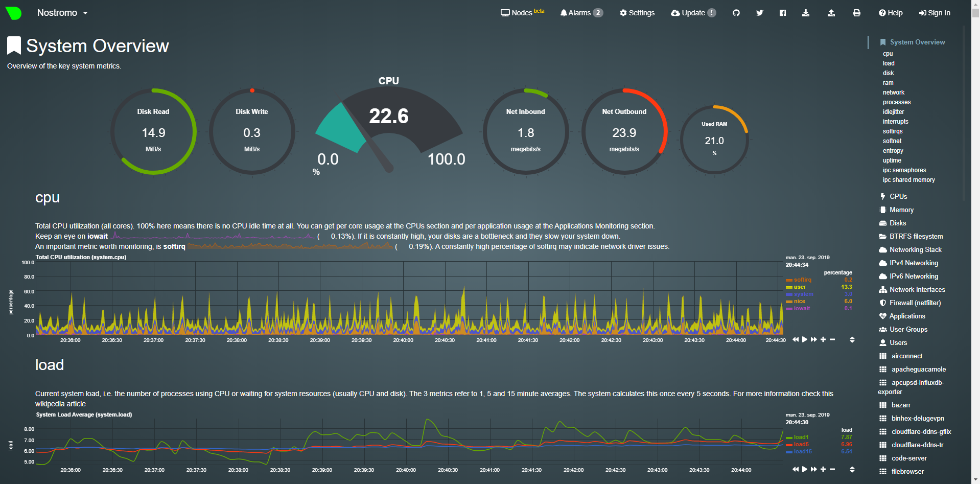Viewport: 980px width, 484px height.
Task: Open Settings from the top navbar
Action: (x=637, y=13)
